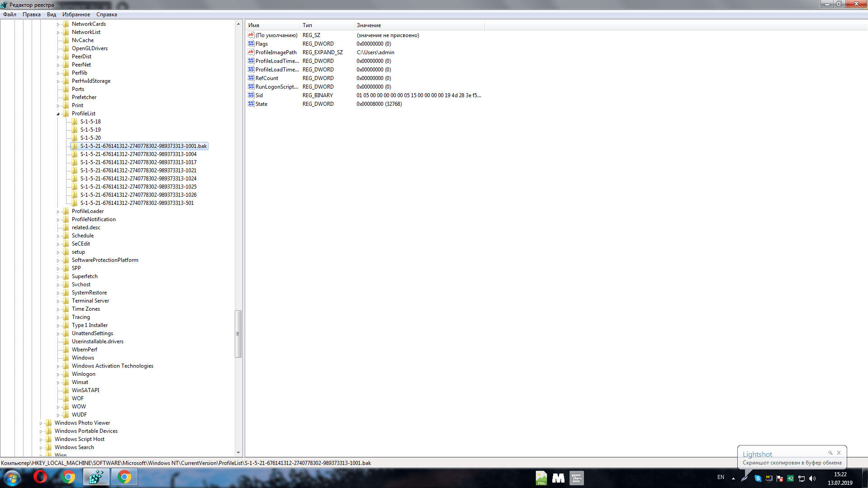Viewport: 868px width, 488px height.
Task: Collapse the ProfileList tree node
Action: [58, 114]
